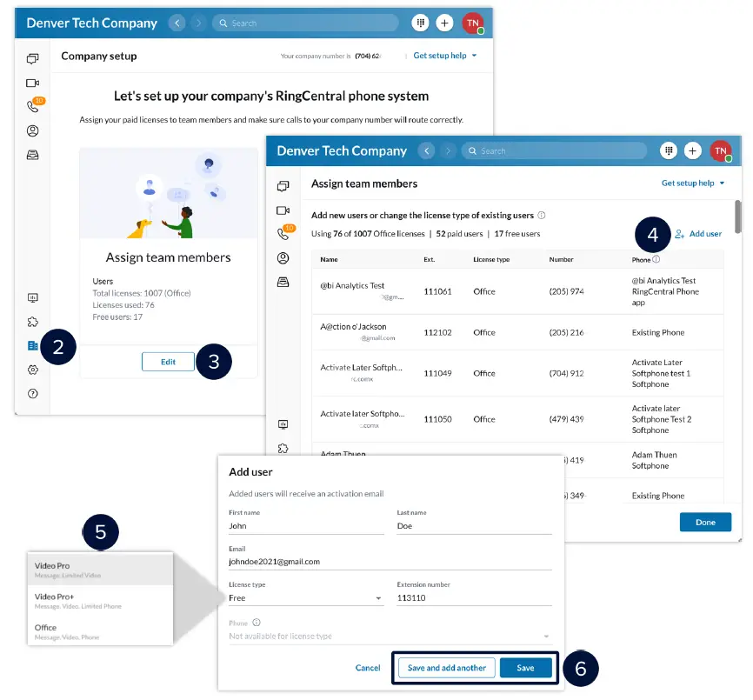The height and width of the screenshot is (700, 753).
Task: Open the Video icon in the sidebar
Action: point(30,81)
